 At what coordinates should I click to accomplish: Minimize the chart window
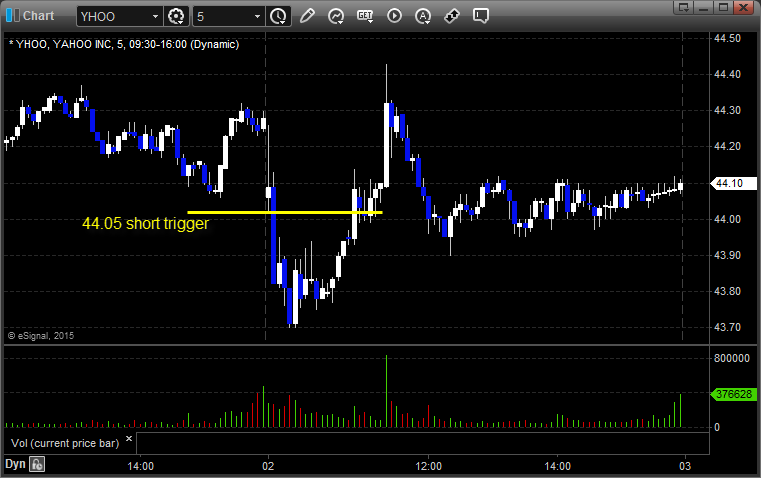click(x=704, y=7)
